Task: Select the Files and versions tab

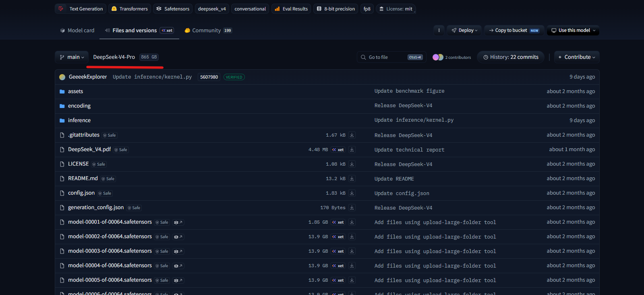Action: pos(139,30)
